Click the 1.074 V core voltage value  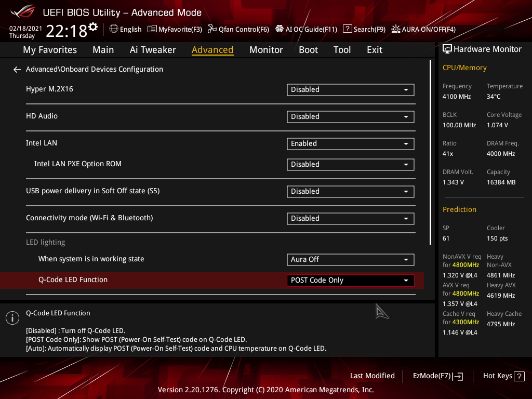click(x=497, y=125)
